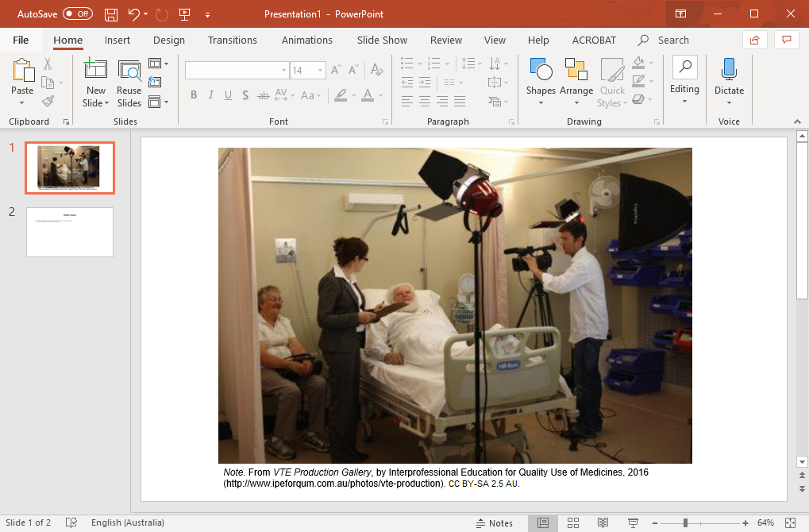Viewport: 809px width, 532px height.
Task: Select the Format Painter tool
Action: (48, 100)
